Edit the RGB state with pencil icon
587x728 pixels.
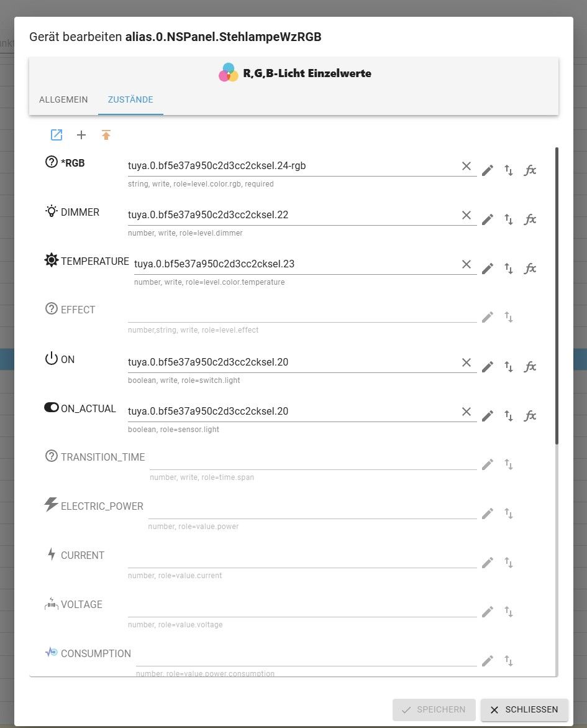[488, 170]
